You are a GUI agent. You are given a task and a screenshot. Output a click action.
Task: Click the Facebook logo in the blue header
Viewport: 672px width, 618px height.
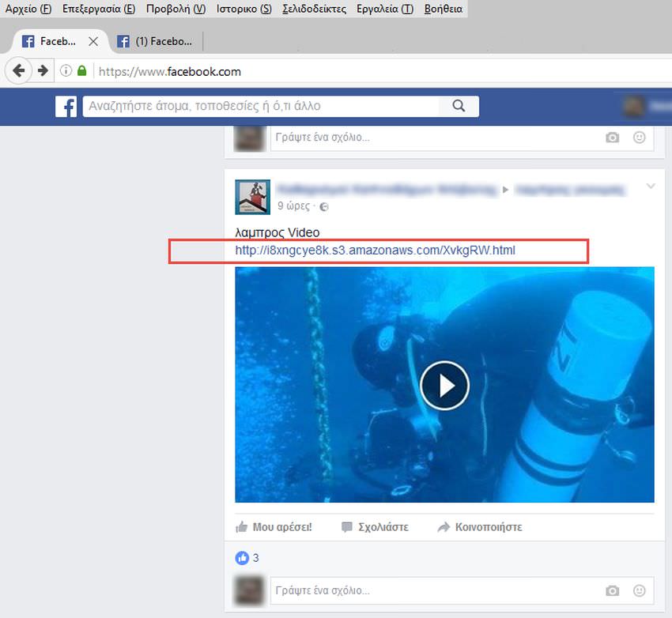66,106
